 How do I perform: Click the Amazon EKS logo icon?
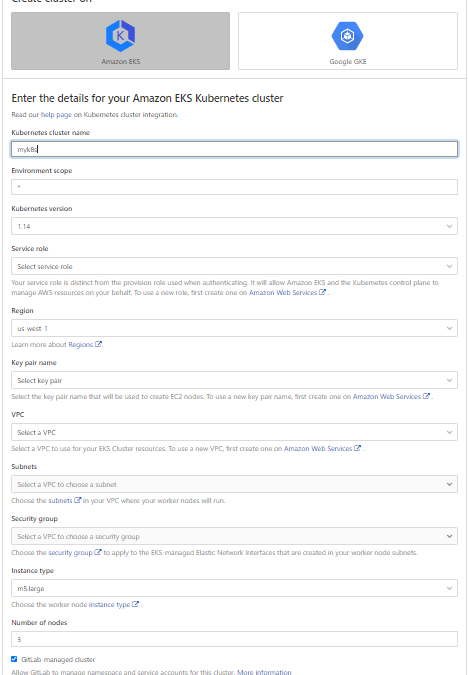click(x=121, y=36)
